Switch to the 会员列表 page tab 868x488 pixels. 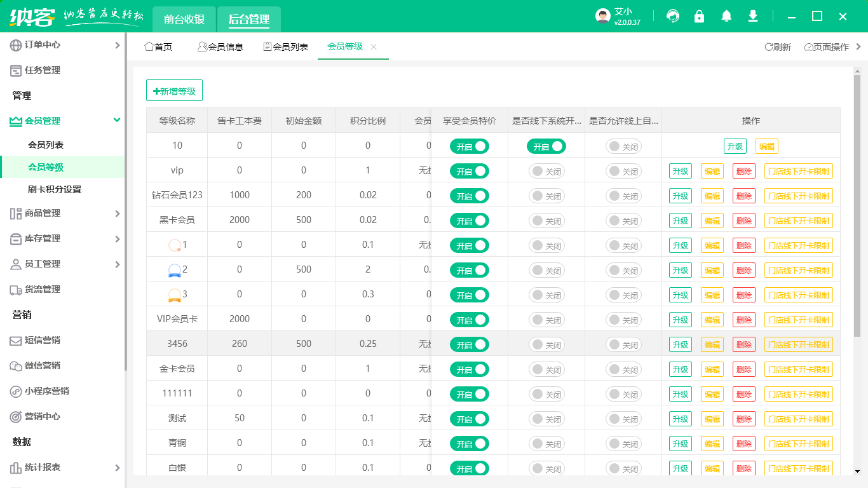pyautogui.click(x=285, y=47)
